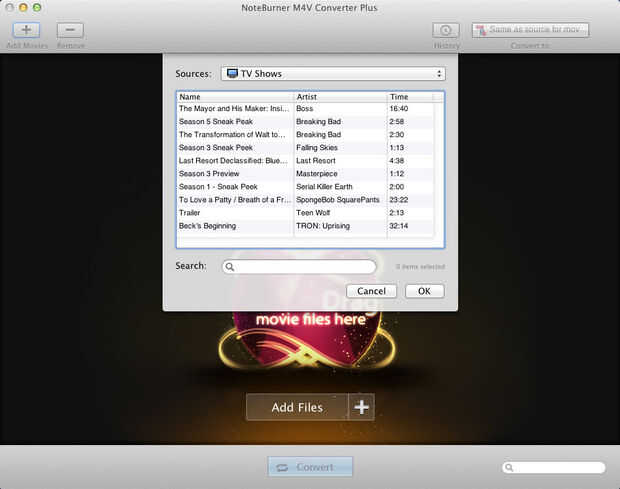The width and height of the screenshot is (620, 489).
Task: Click the TV icon in Sources selector
Action: click(232, 74)
